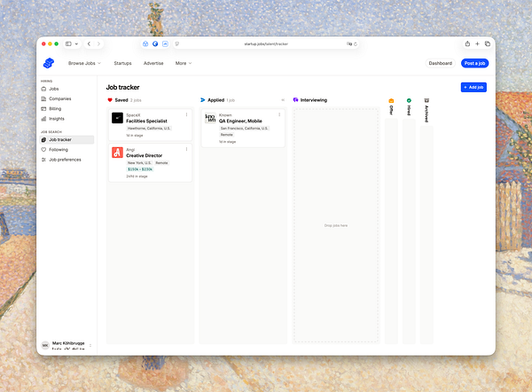
Task: Click the MK user avatar
Action: [x=45, y=345]
